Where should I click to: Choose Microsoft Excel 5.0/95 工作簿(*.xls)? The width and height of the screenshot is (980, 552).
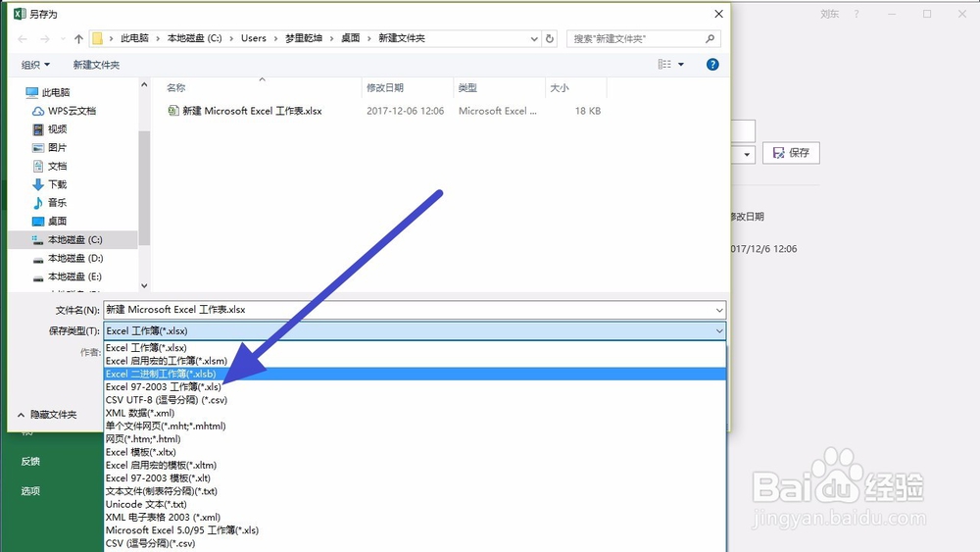pos(415,530)
